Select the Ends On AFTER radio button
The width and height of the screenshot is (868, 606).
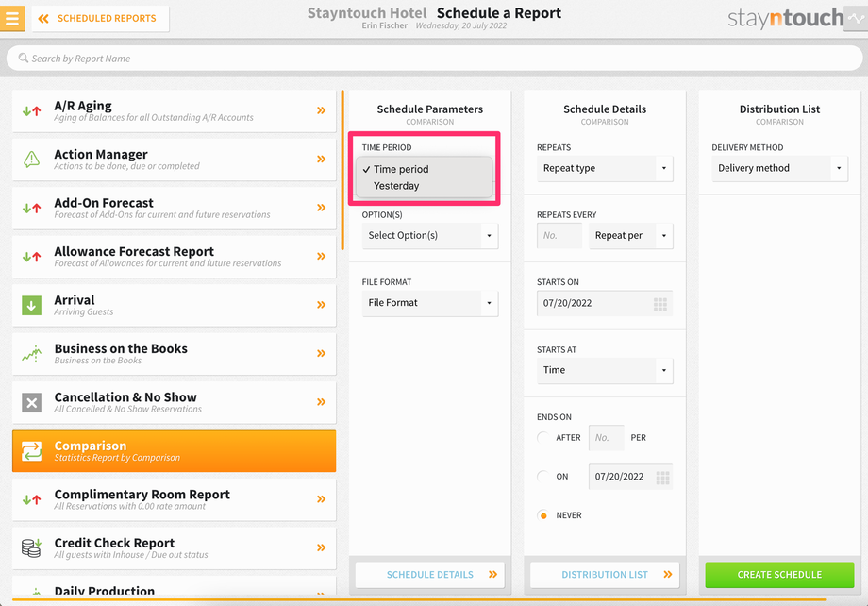pos(543,437)
